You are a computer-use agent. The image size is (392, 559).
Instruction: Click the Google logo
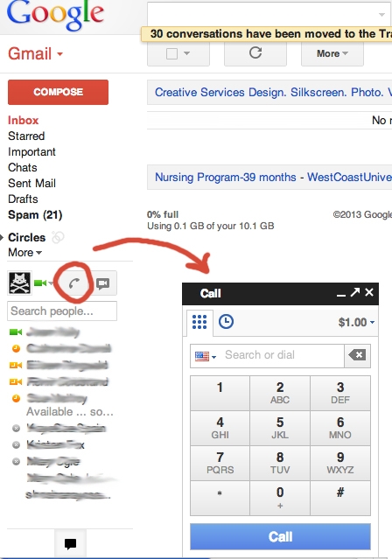[56, 15]
